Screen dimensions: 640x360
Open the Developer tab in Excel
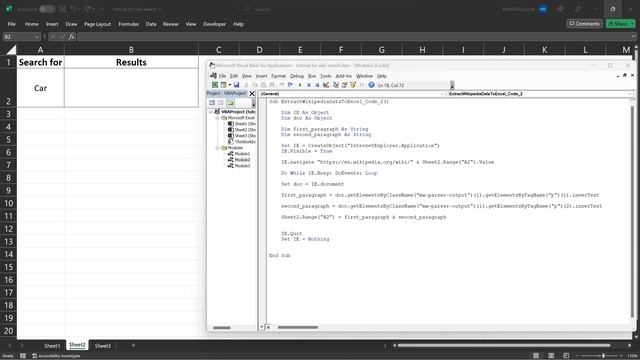click(x=214, y=24)
